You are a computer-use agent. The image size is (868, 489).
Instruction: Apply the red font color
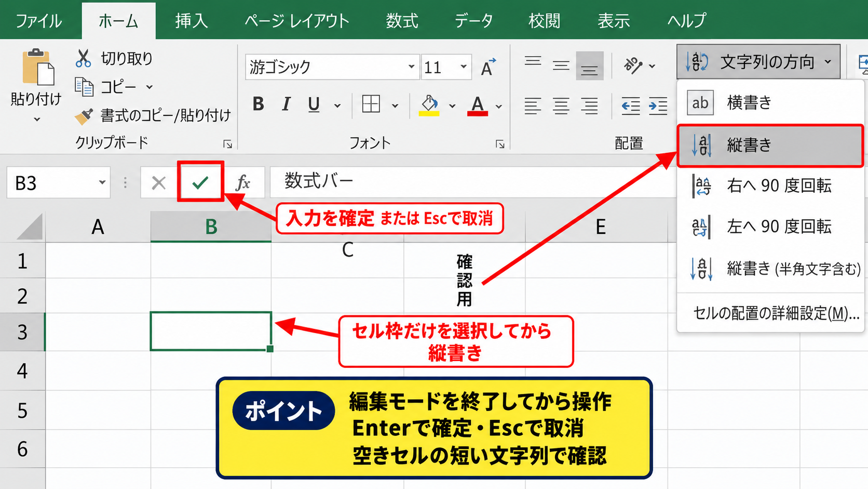478,105
